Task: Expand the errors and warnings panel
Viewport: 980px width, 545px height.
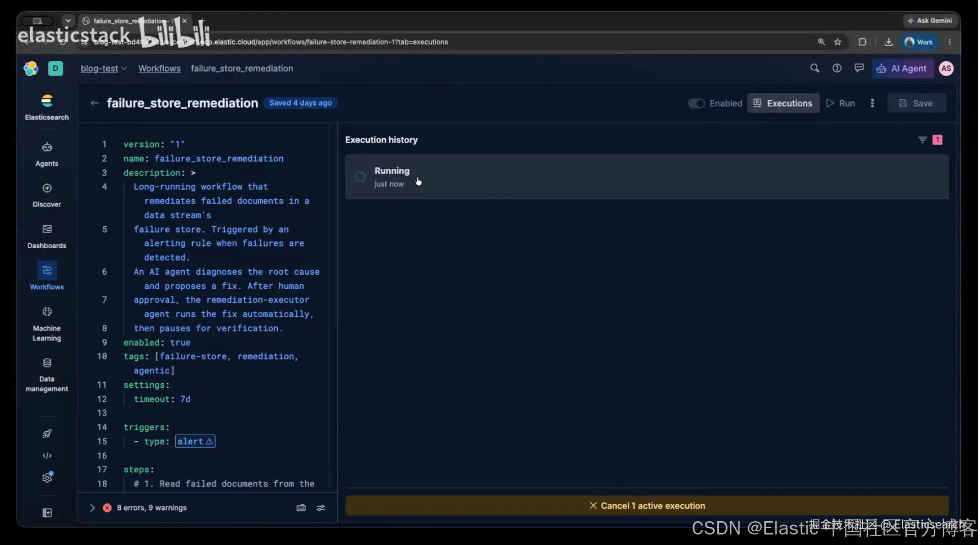Action: coord(92,508)
